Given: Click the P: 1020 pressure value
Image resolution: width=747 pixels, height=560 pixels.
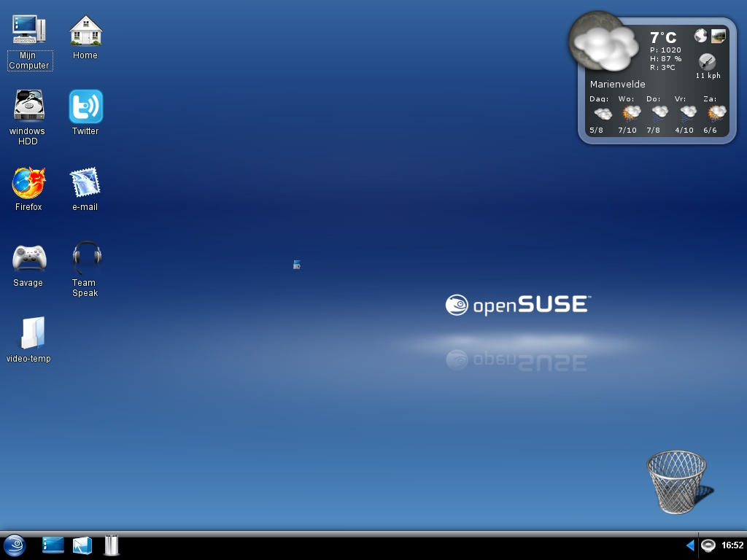Looking at the screenshot, I should pos(665,50).
